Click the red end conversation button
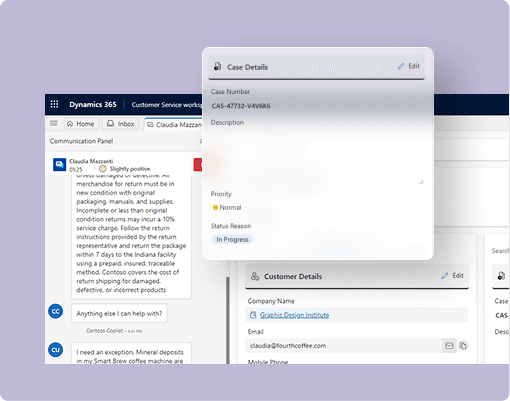Image resolution: width=510 pixels, height=401 pixels. tap(198, 165)
